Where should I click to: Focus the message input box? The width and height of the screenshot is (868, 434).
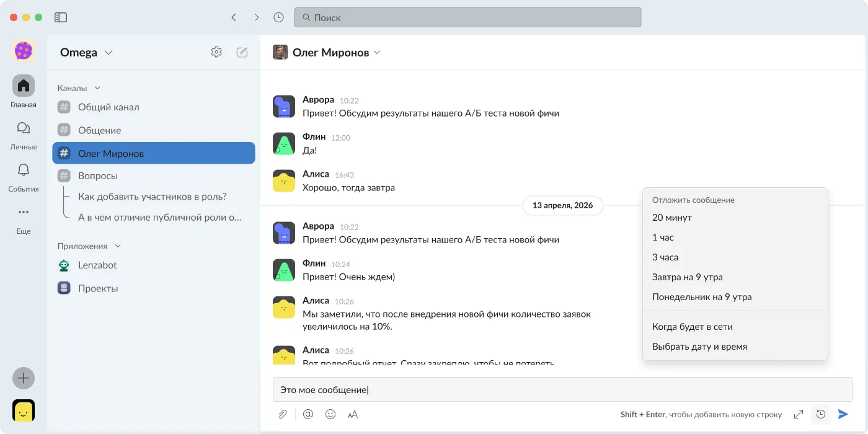pos(563,390)
